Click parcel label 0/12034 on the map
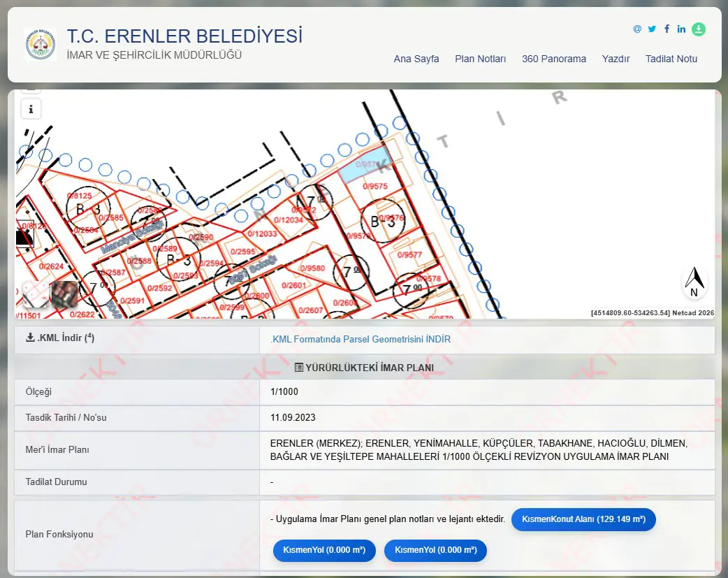This screenshot has width=728, height=578. (289, 219)
